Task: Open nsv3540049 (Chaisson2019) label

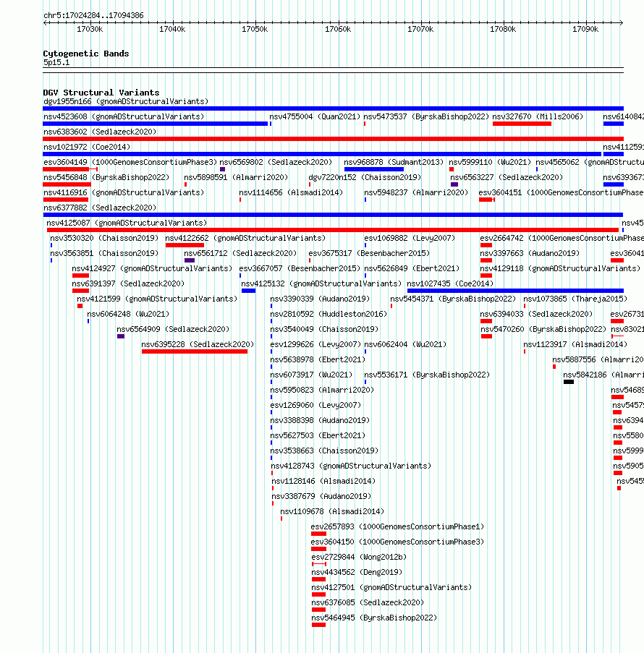Action: click(324, 330)
